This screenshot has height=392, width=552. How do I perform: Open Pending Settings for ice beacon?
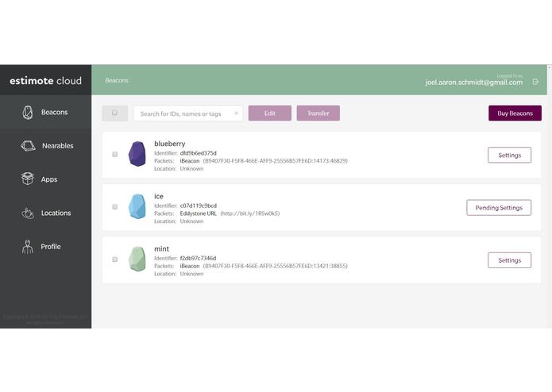tap(499, 208)
